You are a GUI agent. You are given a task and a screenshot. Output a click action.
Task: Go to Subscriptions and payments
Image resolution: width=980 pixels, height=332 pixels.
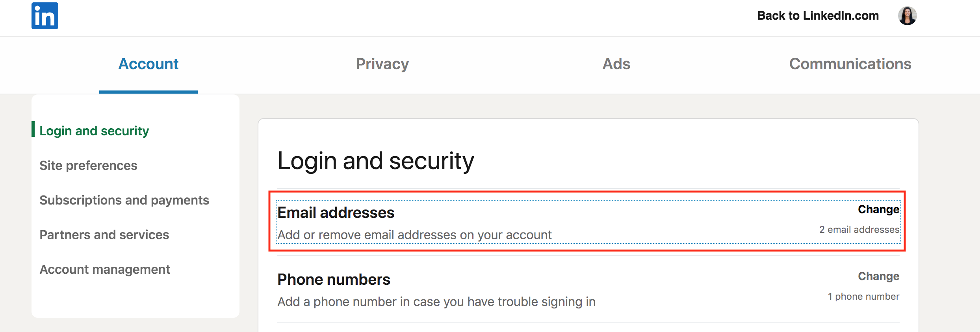coord(124,200)
